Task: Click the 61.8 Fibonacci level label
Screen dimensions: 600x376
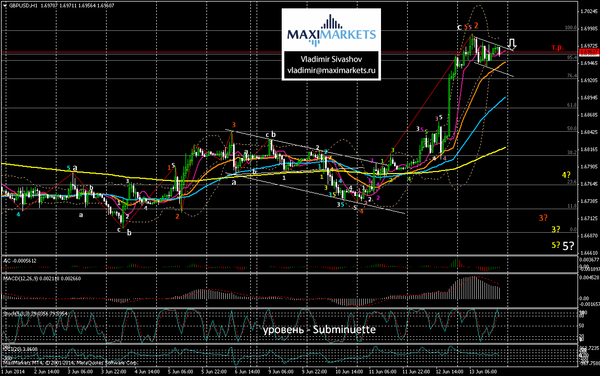Action: coord(572,104)
